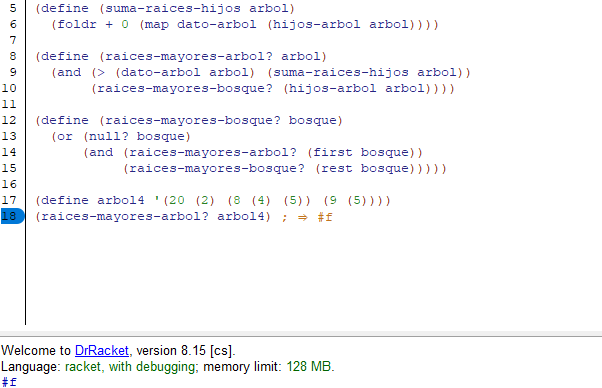Place cursor on suma-raices-hijos function name in line 5
The image size is (602, 388).
pos(173,8)
